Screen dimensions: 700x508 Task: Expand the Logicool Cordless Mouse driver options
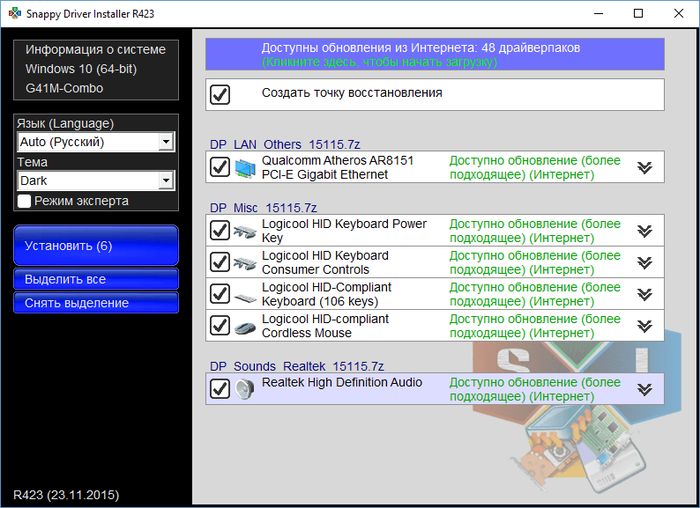(x=645, y=326)
